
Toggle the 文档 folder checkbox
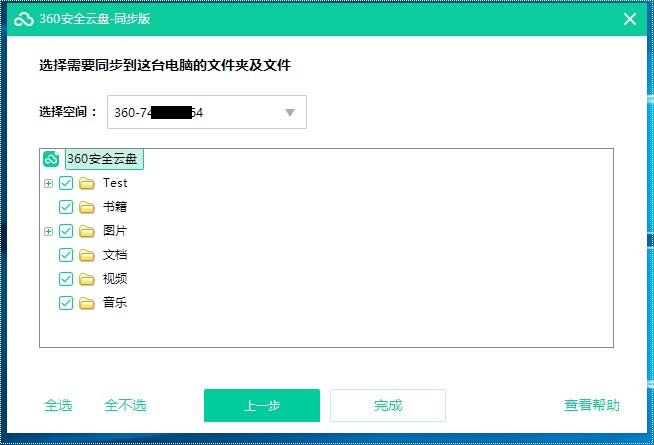[66, 255]
